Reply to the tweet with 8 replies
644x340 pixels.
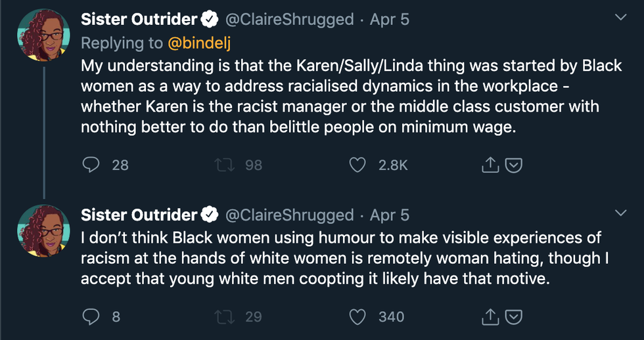[x=91, y=317]
